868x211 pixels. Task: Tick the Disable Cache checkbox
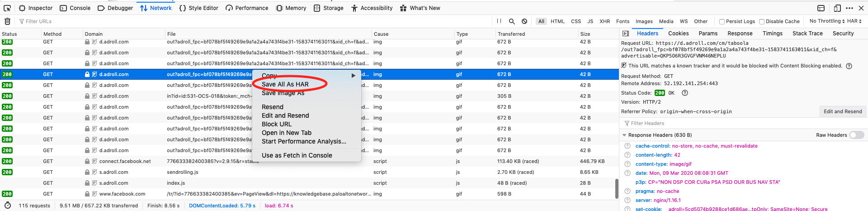(762, 21)
